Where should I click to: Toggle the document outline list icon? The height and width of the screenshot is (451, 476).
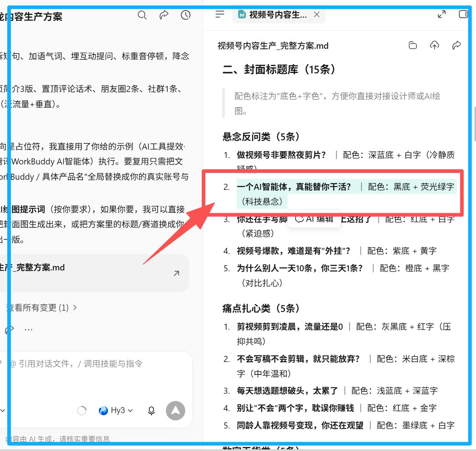coord(220,14)
